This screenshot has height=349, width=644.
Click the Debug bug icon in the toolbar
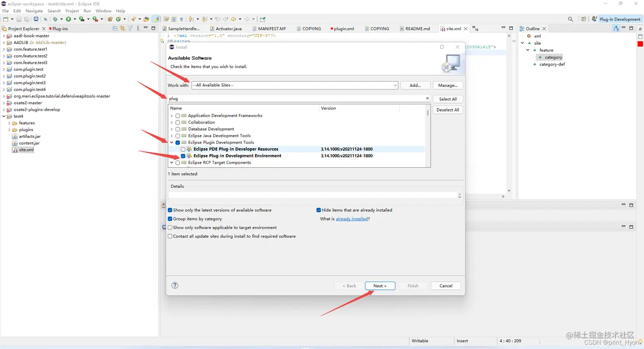pos(55,19)
